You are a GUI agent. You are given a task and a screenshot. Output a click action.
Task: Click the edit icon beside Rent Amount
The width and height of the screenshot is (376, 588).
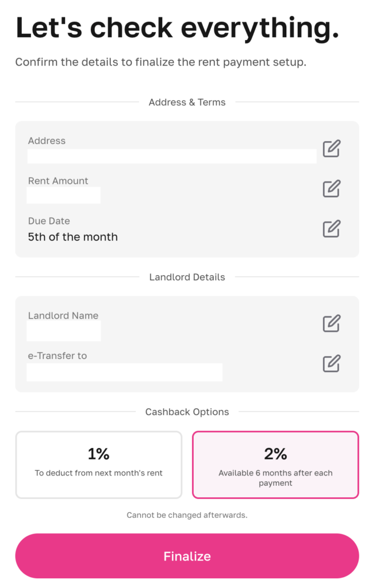(331, 188)
